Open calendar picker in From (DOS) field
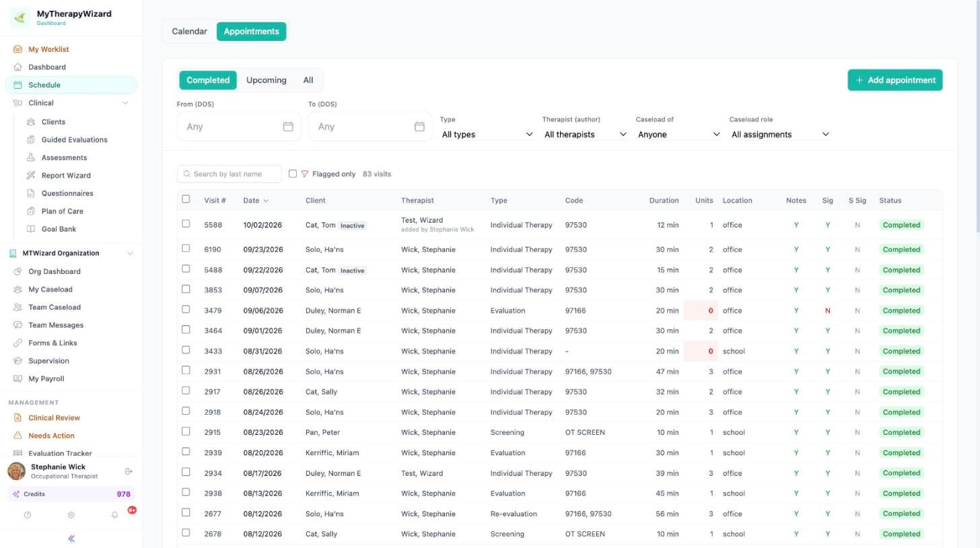The height and width of the screenshot is (548, 980). coord(288,127)
